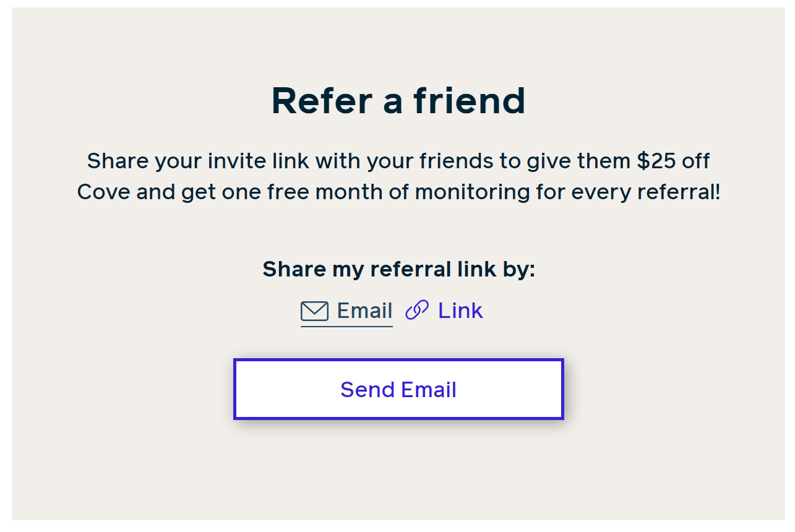
Task: Click the "Share my referral link by:" label
Action: coord(398,270)
